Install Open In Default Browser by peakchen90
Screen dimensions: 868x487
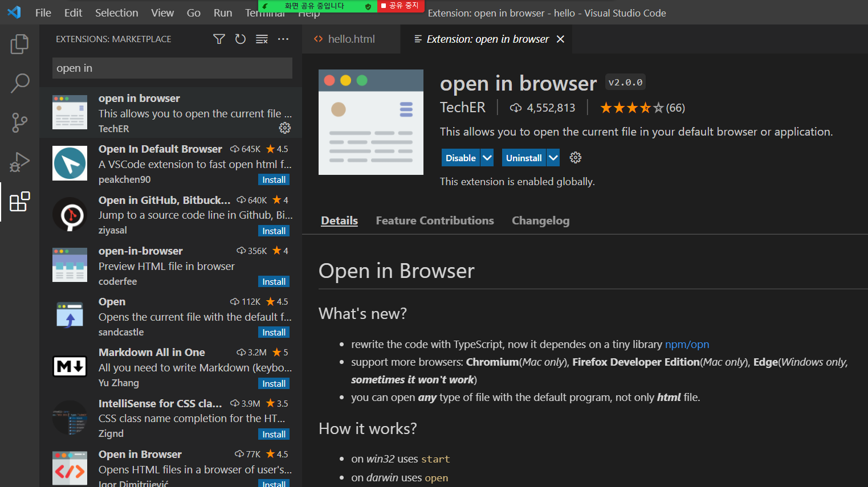[274, 179]
